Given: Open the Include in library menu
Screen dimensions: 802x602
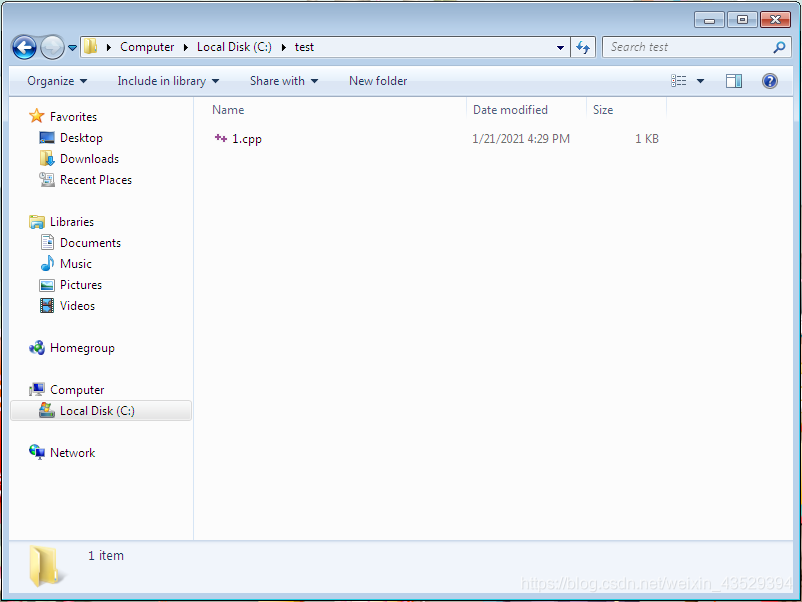Looking at the screenshot, I should pyautogui.click(x=168, y=81).
